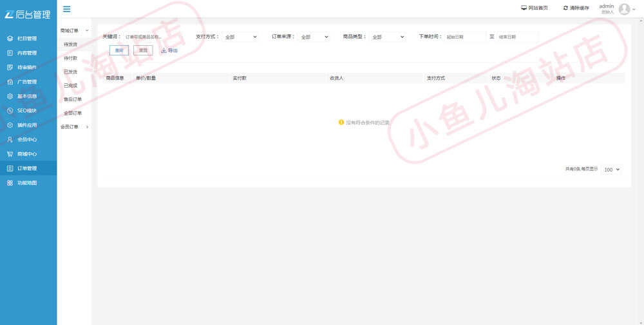The width and height of the screenshot is (644, 325).
Task: Open 基本信息 via its gear icon
Action: click(x=10, y=96)
